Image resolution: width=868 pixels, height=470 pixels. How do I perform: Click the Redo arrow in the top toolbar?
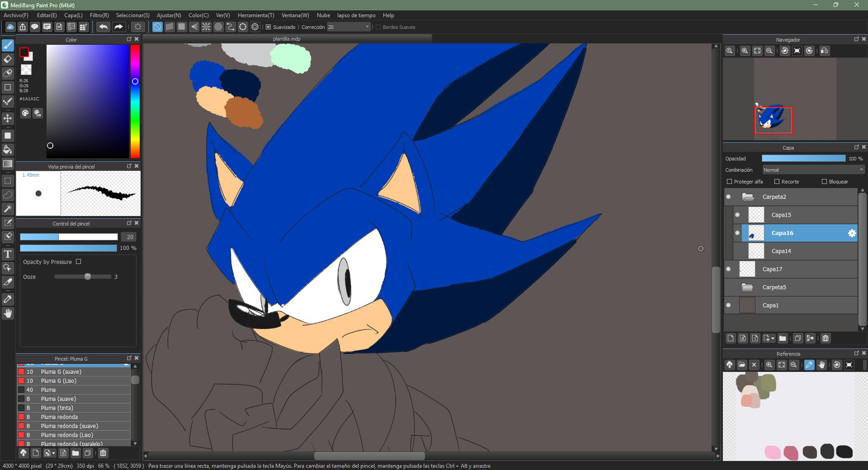(118, 27)
